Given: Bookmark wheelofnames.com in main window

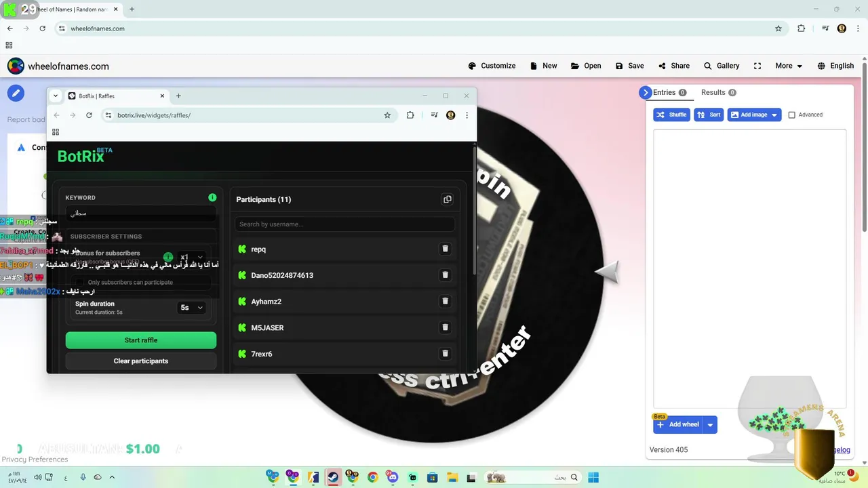Looking at the screenshot, I should pos(778,28).
